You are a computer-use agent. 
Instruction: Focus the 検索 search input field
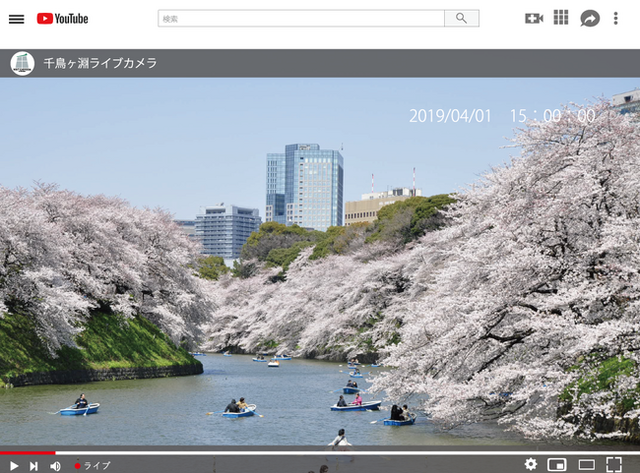point(300,18)
